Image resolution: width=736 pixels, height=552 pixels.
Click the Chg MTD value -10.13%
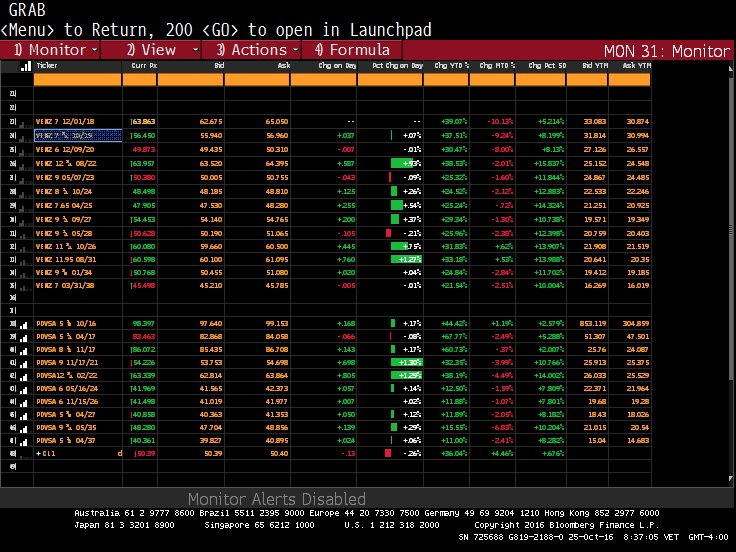pyautogui.click(x=500, y=122)
